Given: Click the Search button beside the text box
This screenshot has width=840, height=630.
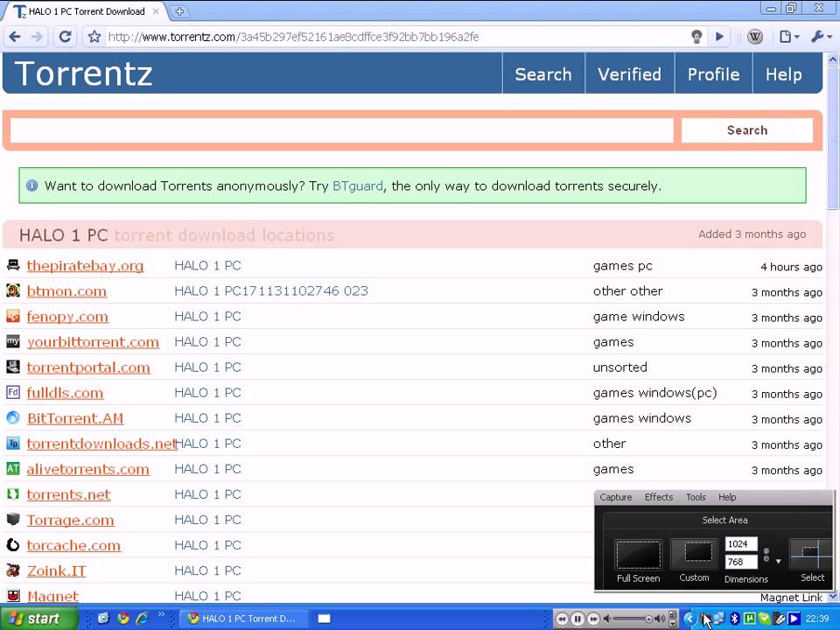Looking at the screenshot, I should (746, 130).
